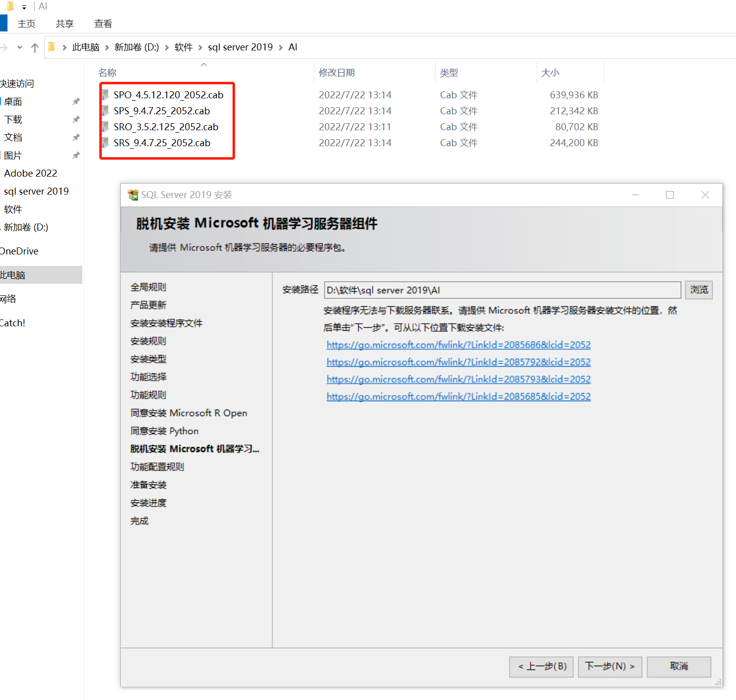The height and width of the screenshot is (700, 736).
Task: Click the 功能配置规则 step in setup sidebar
Action: [157, 467]
